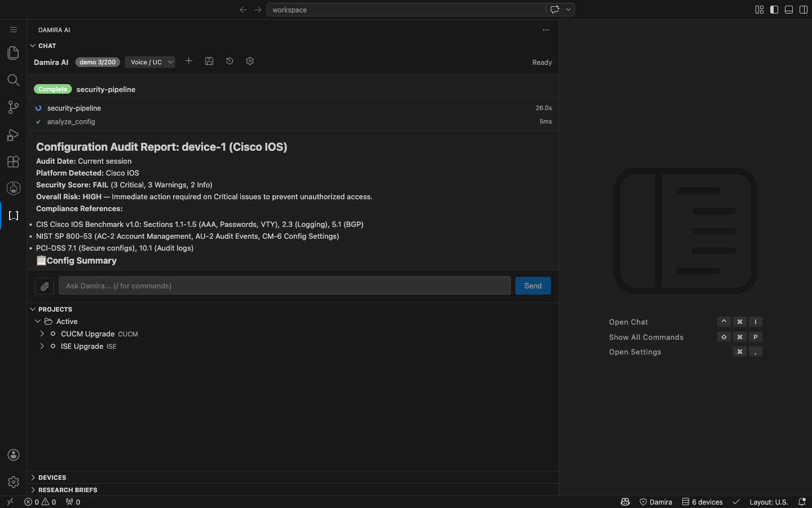Viewport: 812px width, 508px height.
Task: Open chat history icon
Action: pyautogui.click(x=230, y=61)
